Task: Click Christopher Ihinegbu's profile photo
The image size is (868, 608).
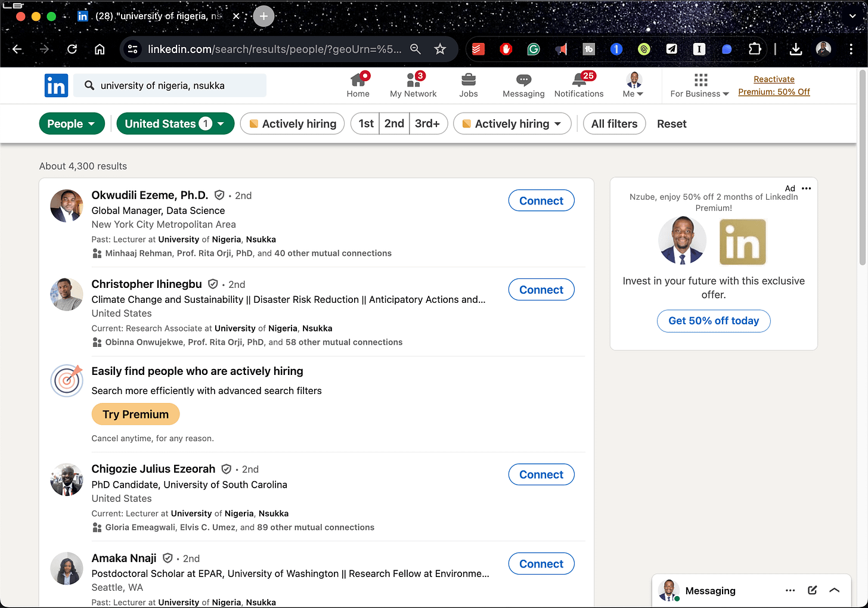Action: (x=67, y=294)
